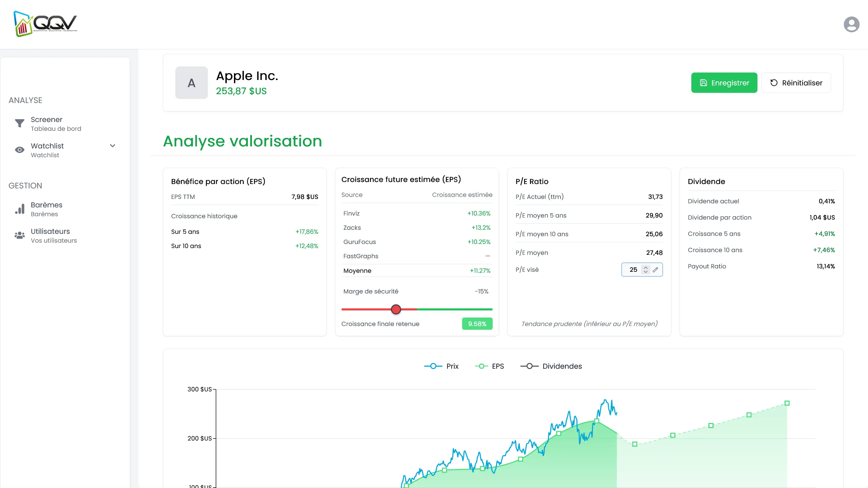Expand the Watchlist section chevron
This screenshot has width=868, height=488.
point(113,145)
